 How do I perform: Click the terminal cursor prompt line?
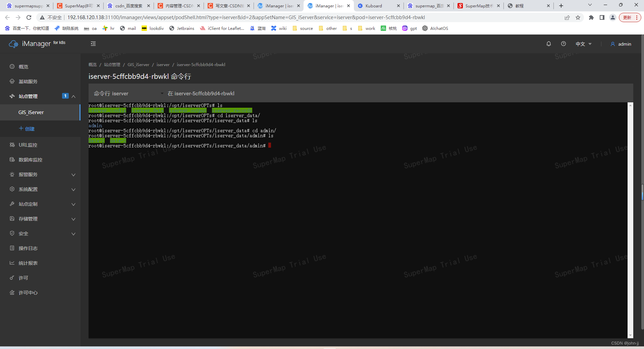click(x=179, y=146)
